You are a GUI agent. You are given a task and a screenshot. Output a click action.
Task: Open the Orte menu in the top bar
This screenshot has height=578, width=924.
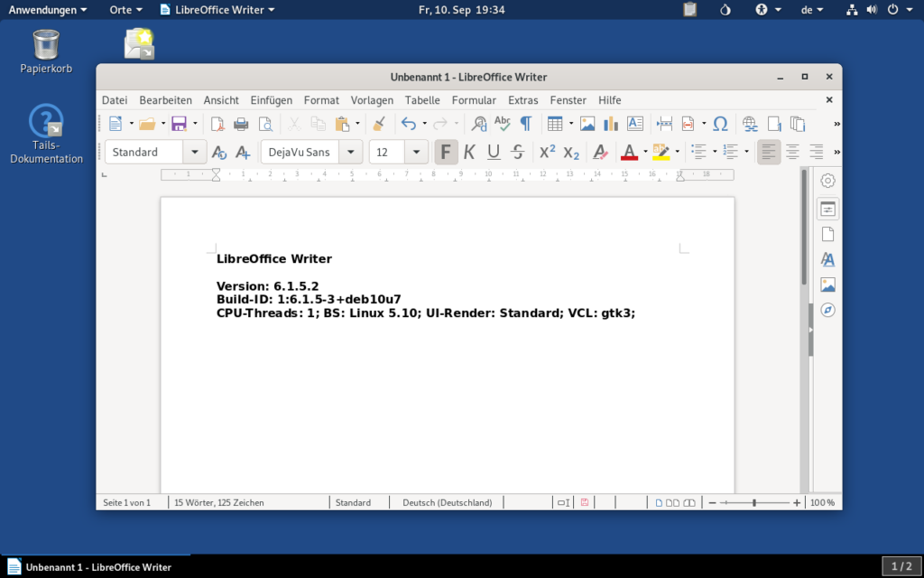(x=125, y=9)
